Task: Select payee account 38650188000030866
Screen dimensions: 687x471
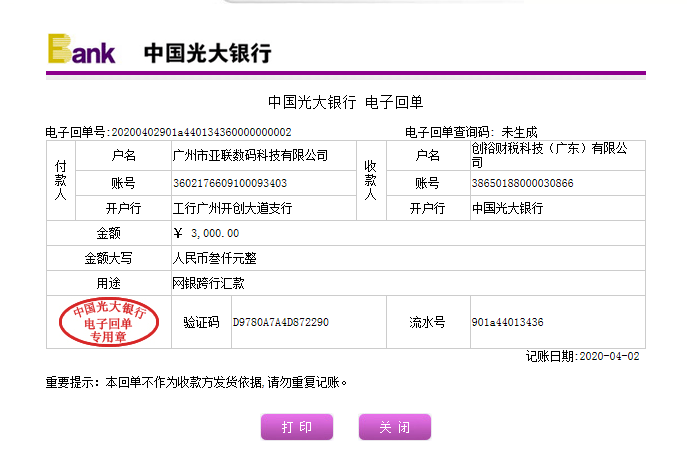Action: [x=522, y=183]
